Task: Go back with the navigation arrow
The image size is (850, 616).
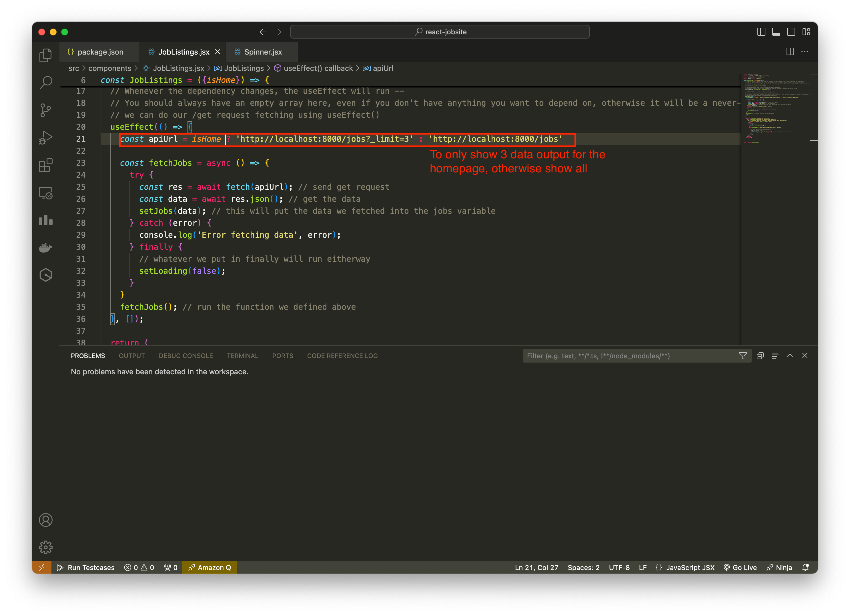Action: pos(263,32)
